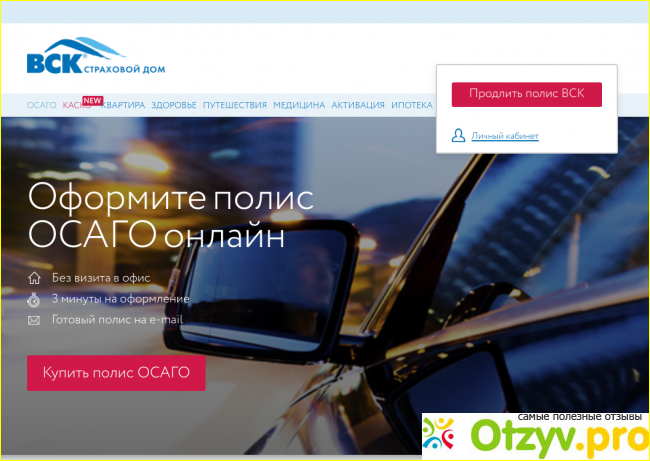
Task: Select ЗДОРОВЬЕ in the navigation bar
Action: 174,105
